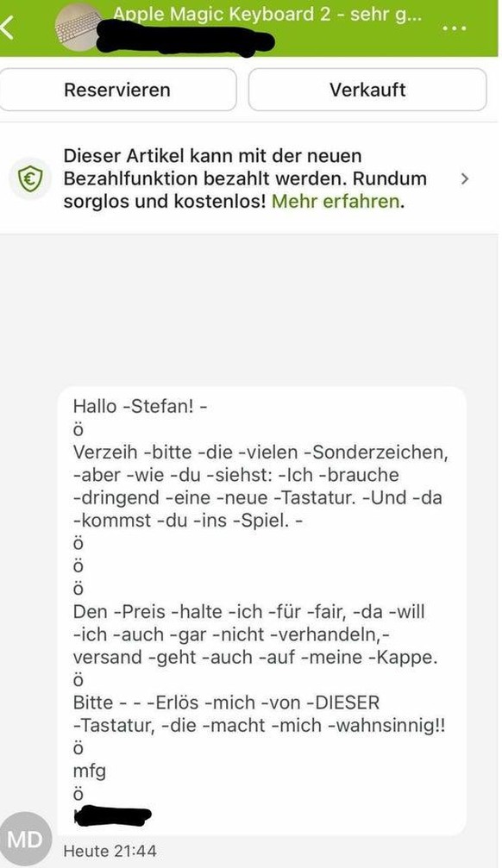The width and height of the screenshot is (502, 868).
Task: Select the message bubble from MD
Action: [262, 611]
